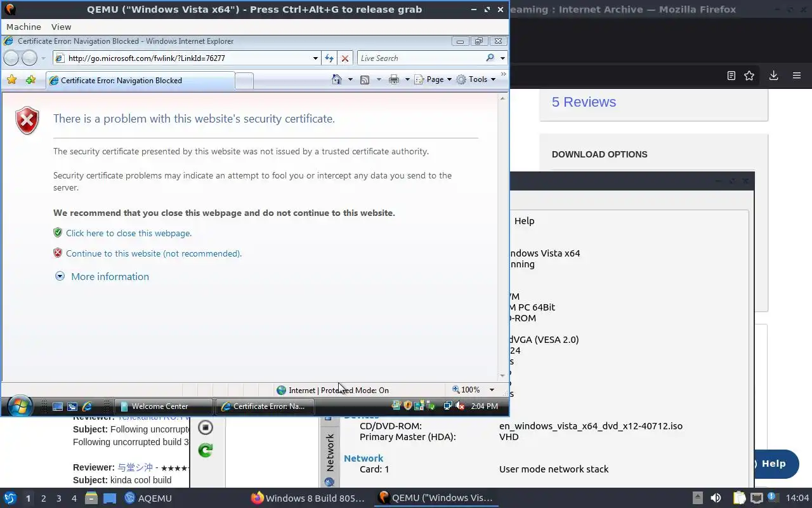
Task: Click 'Continue to this website (not recommended)' link
Action: click(154, 253)
